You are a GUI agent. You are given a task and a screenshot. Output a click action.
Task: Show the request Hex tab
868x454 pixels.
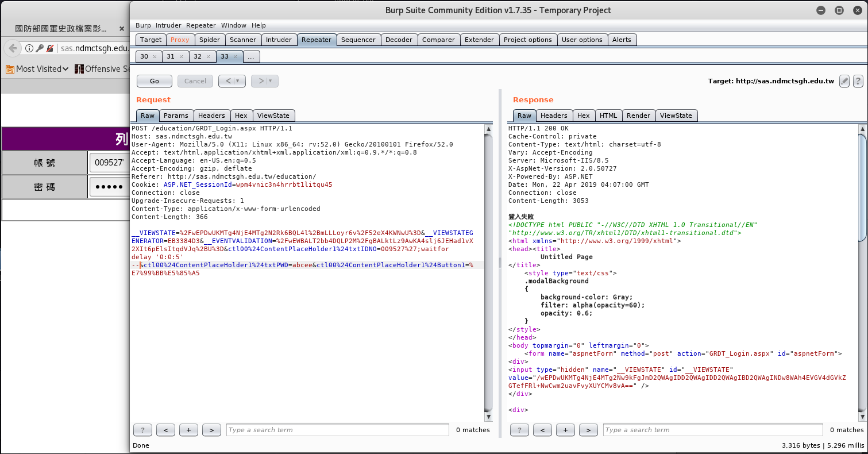click(x=241, y=116)
